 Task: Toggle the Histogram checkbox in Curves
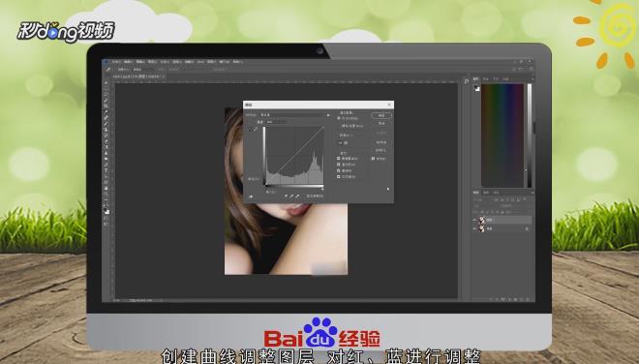tap(338, 165)
